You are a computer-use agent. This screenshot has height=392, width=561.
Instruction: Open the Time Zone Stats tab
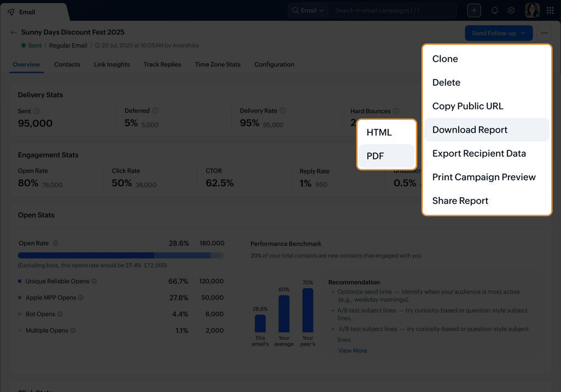(218, 65)
